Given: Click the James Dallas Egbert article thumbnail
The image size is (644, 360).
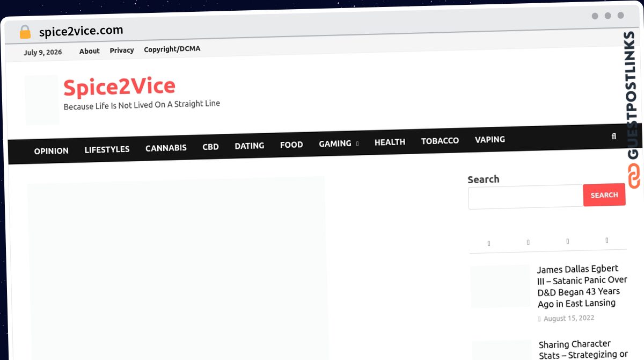Looking at the screenshot, I should (500, 286).
